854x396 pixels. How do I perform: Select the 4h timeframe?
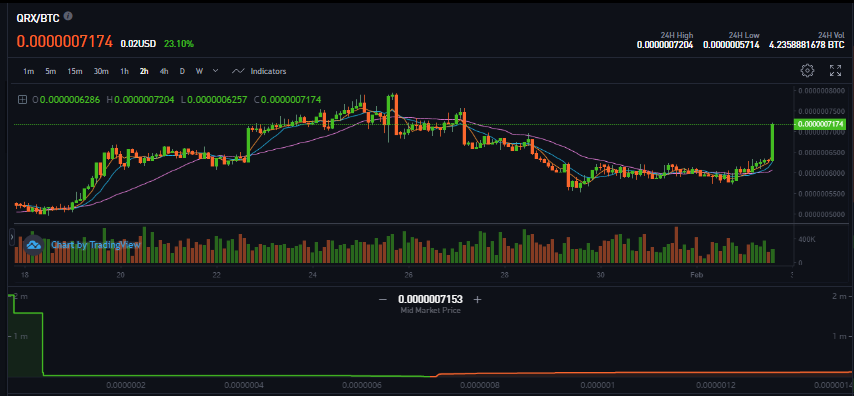click(x=164, y=71)
